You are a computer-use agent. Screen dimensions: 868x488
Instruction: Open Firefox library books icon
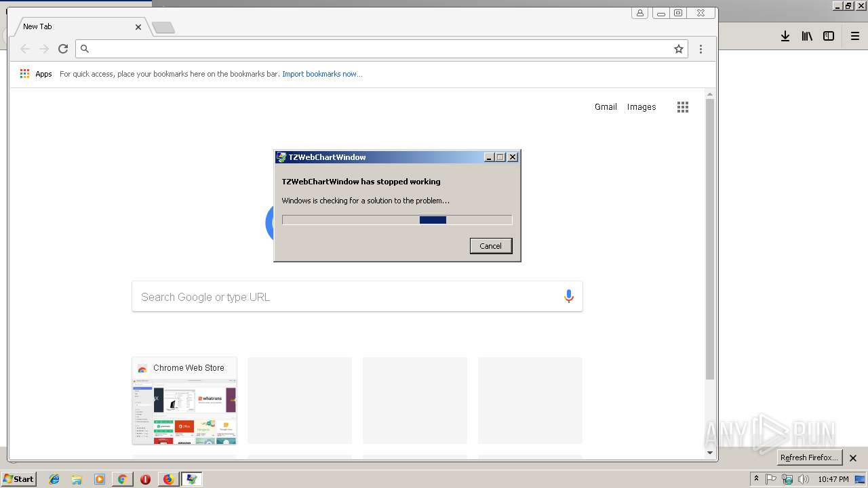pos(807,37)
